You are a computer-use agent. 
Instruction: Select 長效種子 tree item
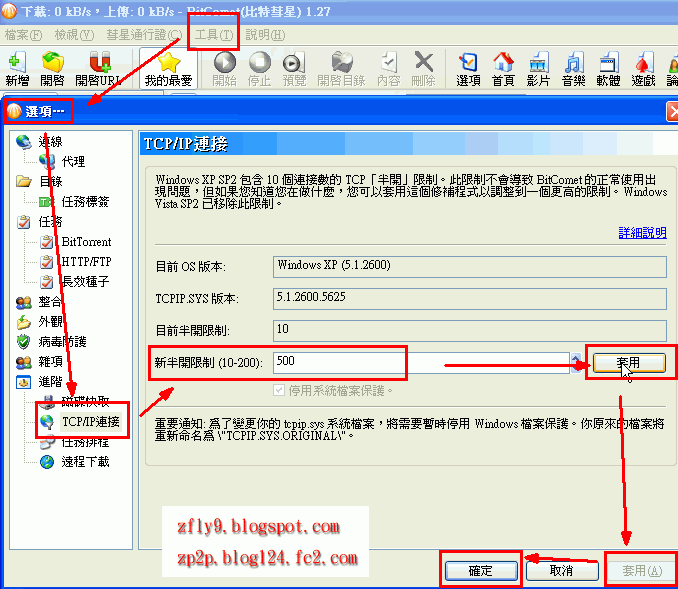coord(85,282)
